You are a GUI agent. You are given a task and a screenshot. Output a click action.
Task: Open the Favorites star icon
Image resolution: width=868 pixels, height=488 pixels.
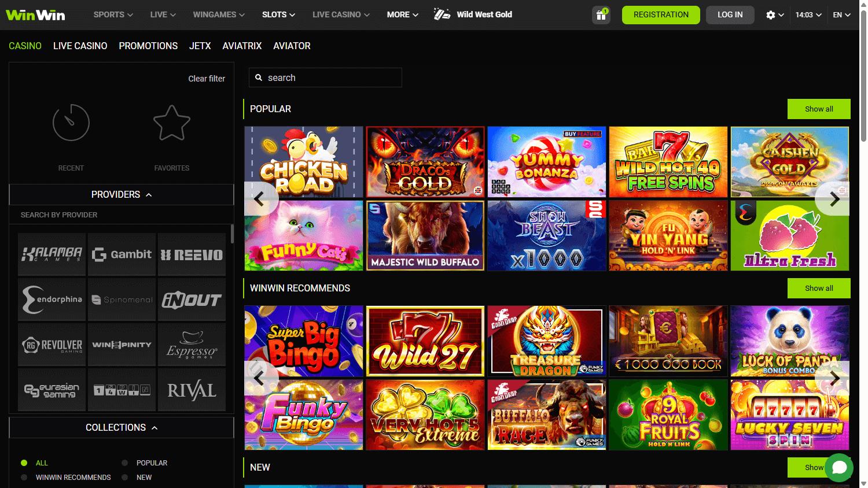[172, 123]
